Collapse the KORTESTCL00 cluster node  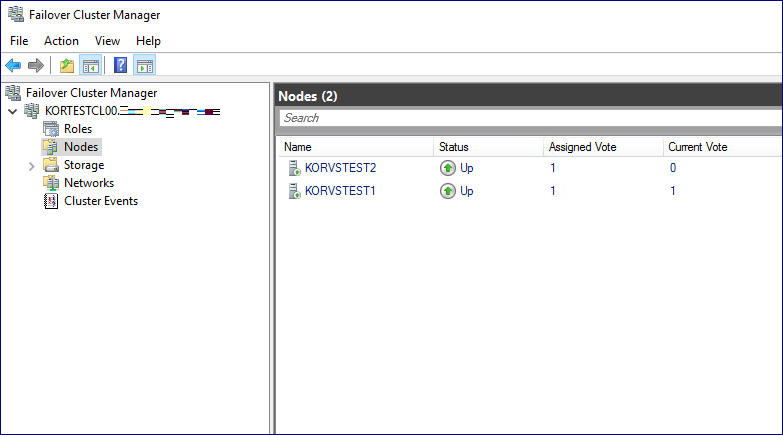coord(13,111)
